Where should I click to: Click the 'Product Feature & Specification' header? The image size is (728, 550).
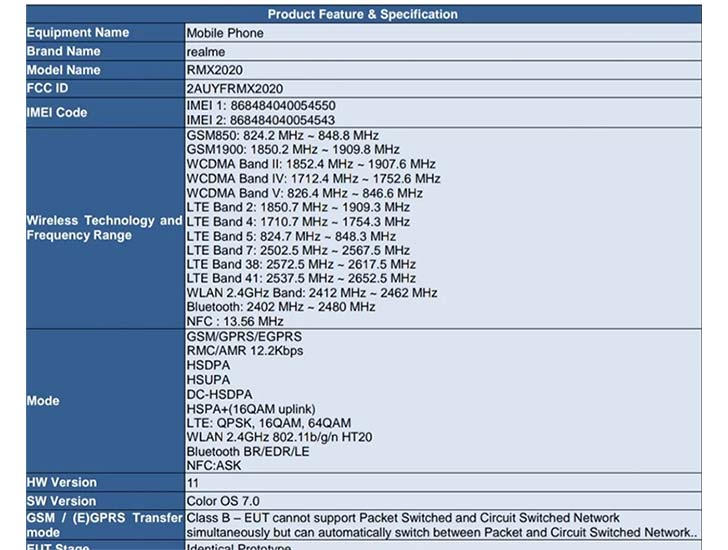[x=363, y=14]
